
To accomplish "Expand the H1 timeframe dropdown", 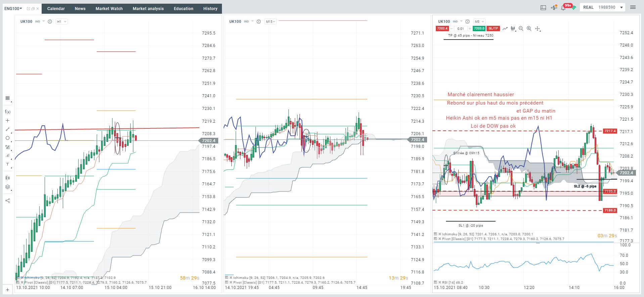I will [62, 21].
